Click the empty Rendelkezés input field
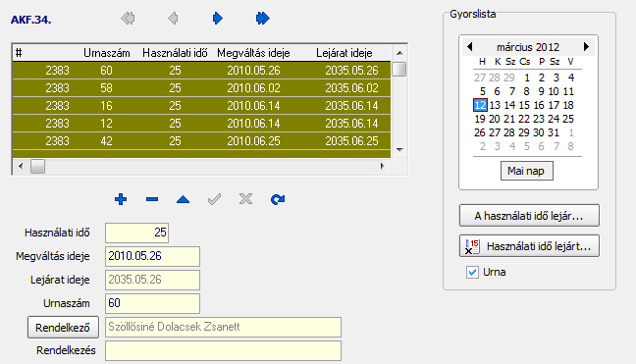 pos(223,350)
